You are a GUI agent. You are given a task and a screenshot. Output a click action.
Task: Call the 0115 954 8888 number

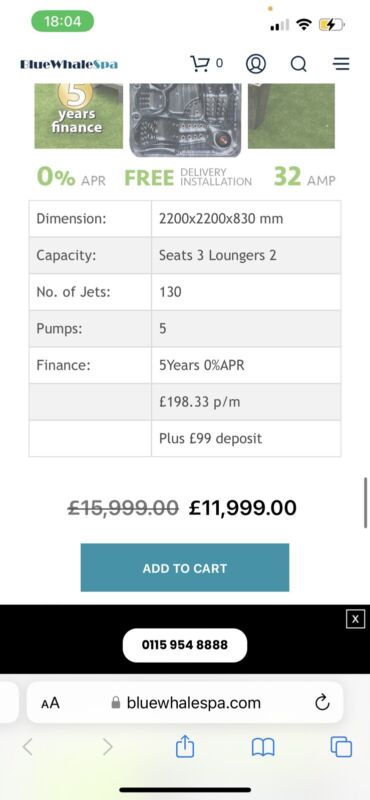pos(185,645)
